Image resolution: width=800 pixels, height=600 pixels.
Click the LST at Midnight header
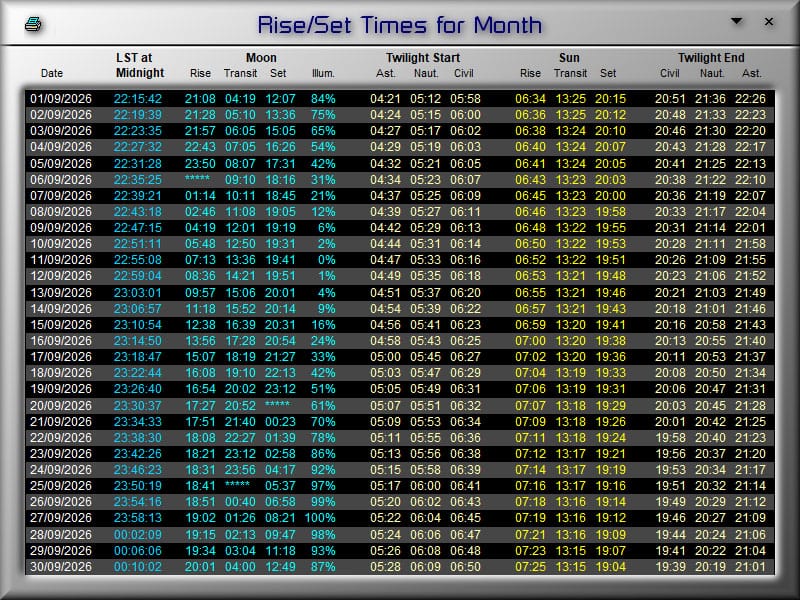tap(140, 65)
